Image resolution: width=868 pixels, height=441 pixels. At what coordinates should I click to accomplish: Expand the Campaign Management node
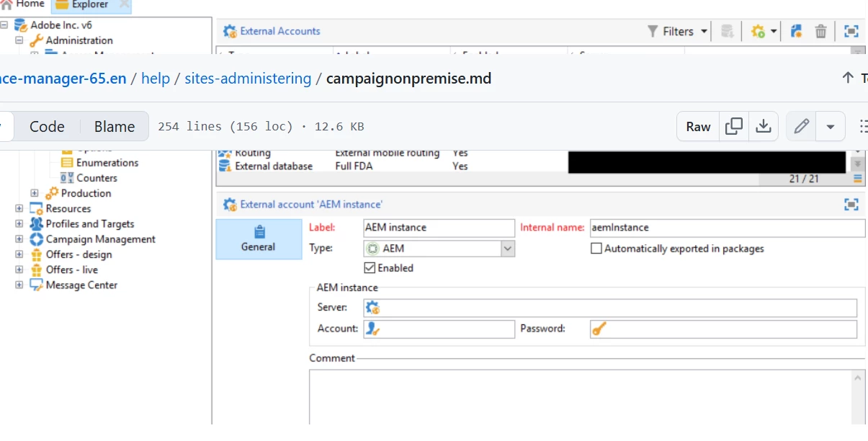(x=19, y=239)
